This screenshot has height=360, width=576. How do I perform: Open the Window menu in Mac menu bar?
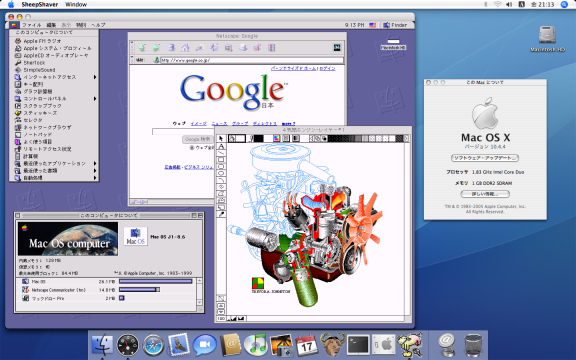pyautogui.click(x=76, y=4)
